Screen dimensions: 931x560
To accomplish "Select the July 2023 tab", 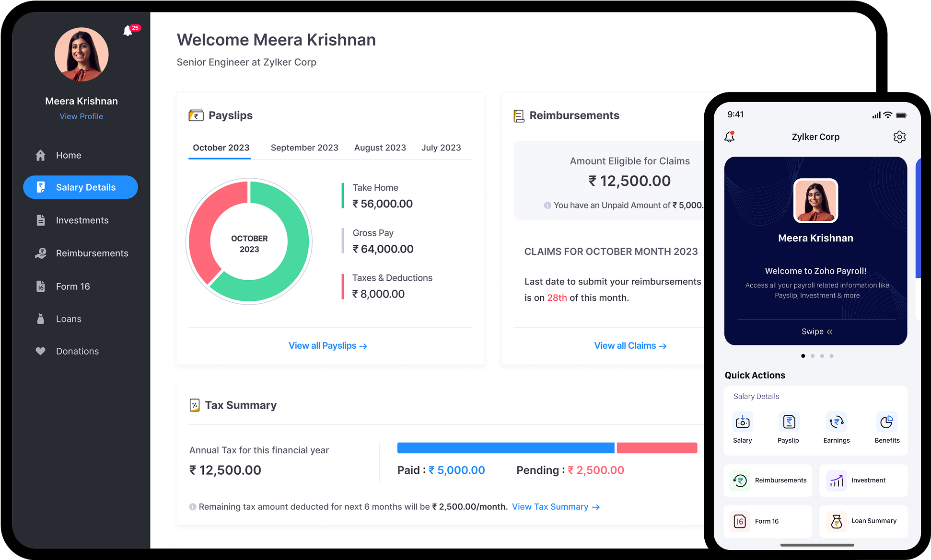I will [441, 148].
